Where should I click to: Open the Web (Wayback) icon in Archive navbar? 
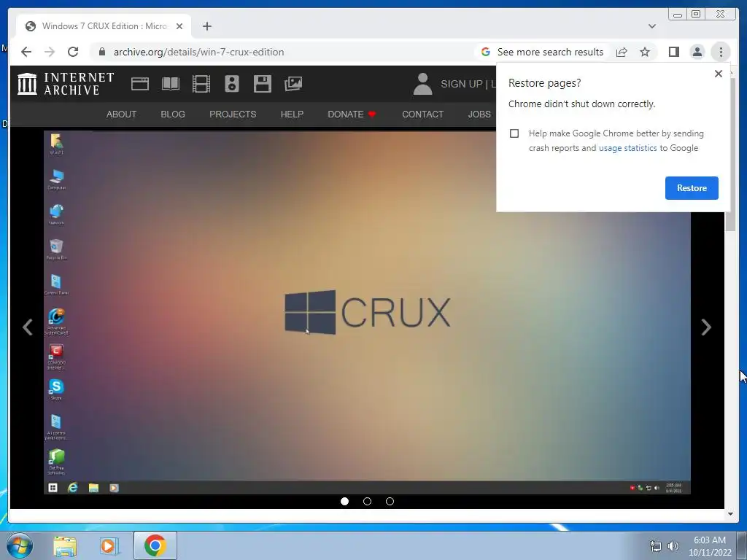140,84
